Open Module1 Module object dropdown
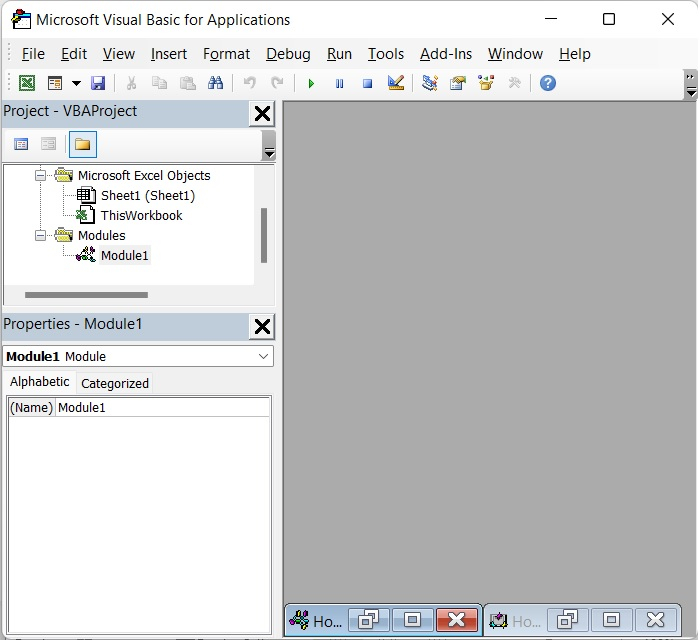The image size is (700, 640). [263, 356]
